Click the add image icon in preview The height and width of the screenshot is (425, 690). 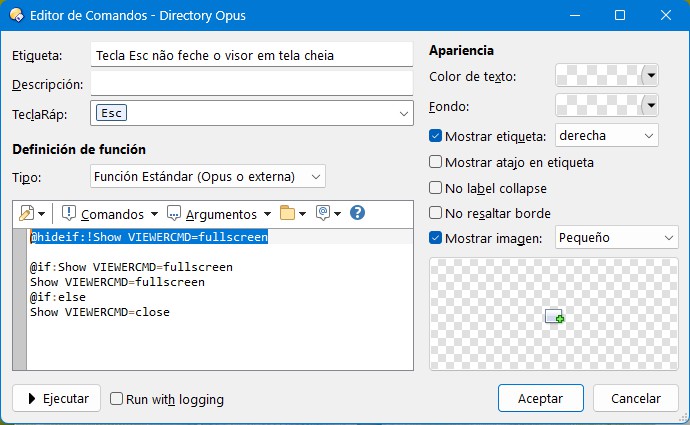pyautogui.click(x=554, y=316)
